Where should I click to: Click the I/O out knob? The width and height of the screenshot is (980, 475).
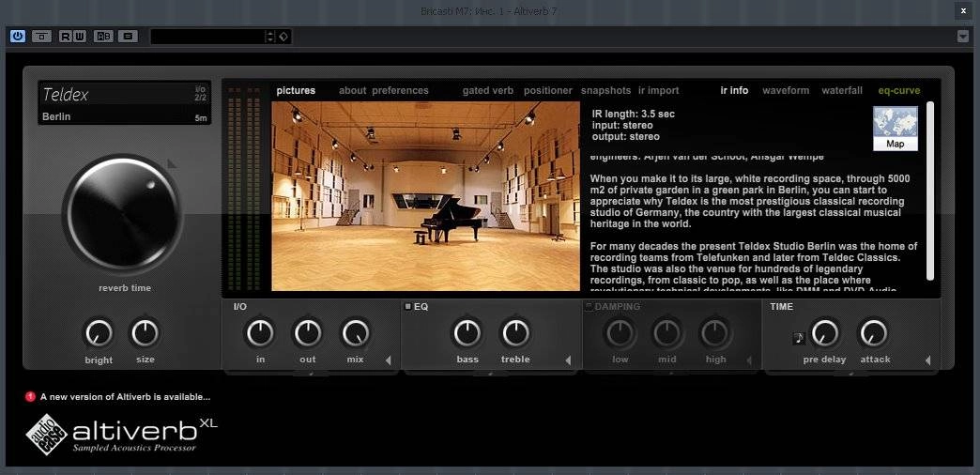tap(308, 333)
